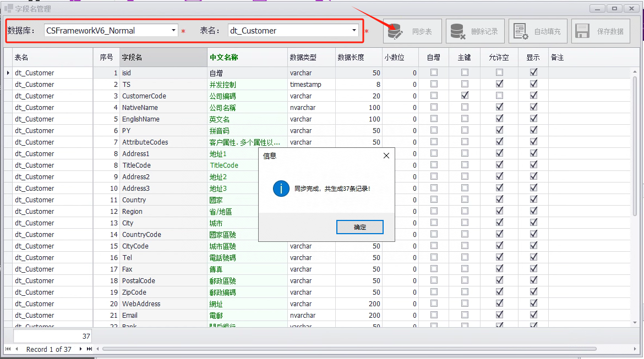Click the save data floppy disk icon
The height and width of the screenshot is (359, 644).
[582, 31]
